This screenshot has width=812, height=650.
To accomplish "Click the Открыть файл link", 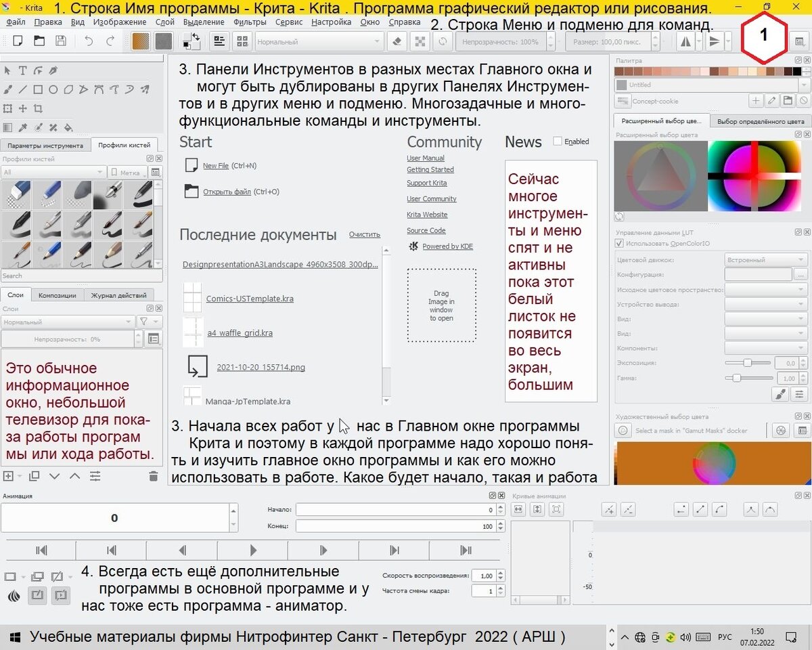I will pos(227,192).
